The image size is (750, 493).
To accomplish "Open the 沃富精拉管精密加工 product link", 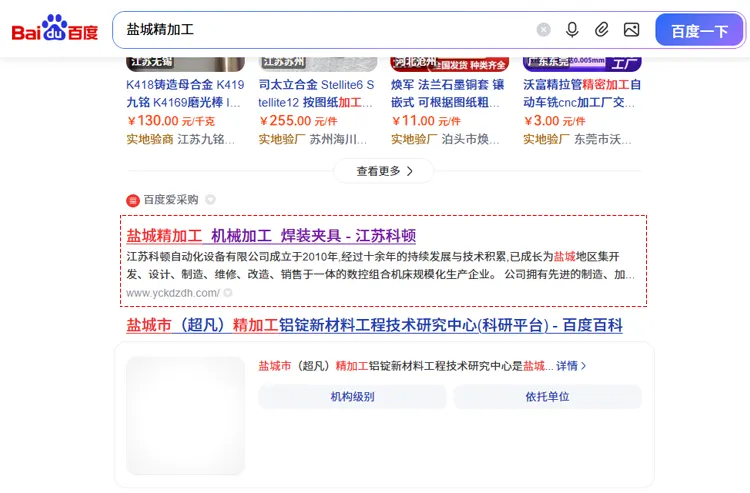I will coord(582,94).
